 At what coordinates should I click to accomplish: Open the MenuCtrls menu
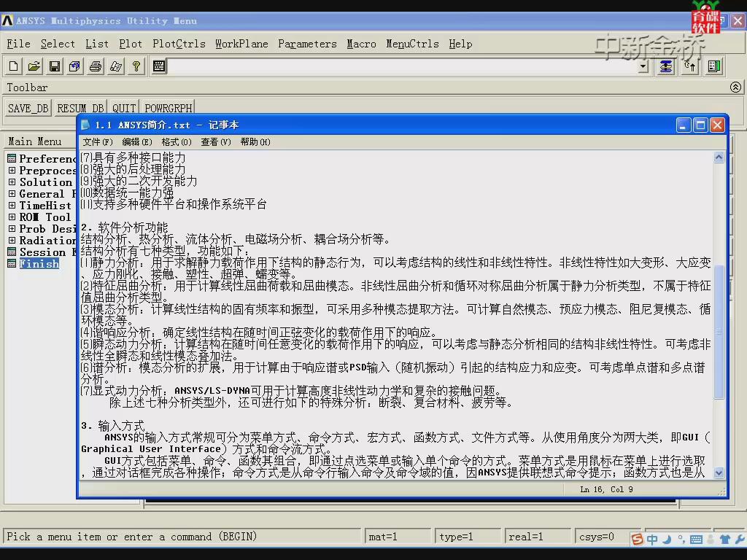click(412, 44)
